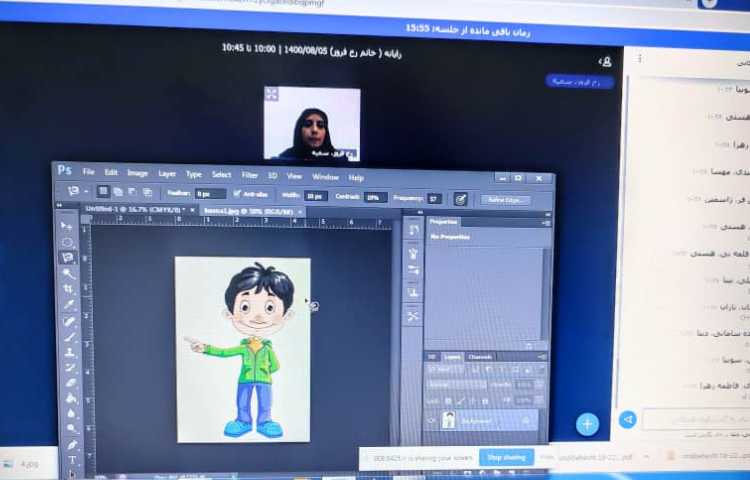Switch to the Untitled-1 document tab
The height and width of the screenshot is (480, 750).
(x=134, y=209)
